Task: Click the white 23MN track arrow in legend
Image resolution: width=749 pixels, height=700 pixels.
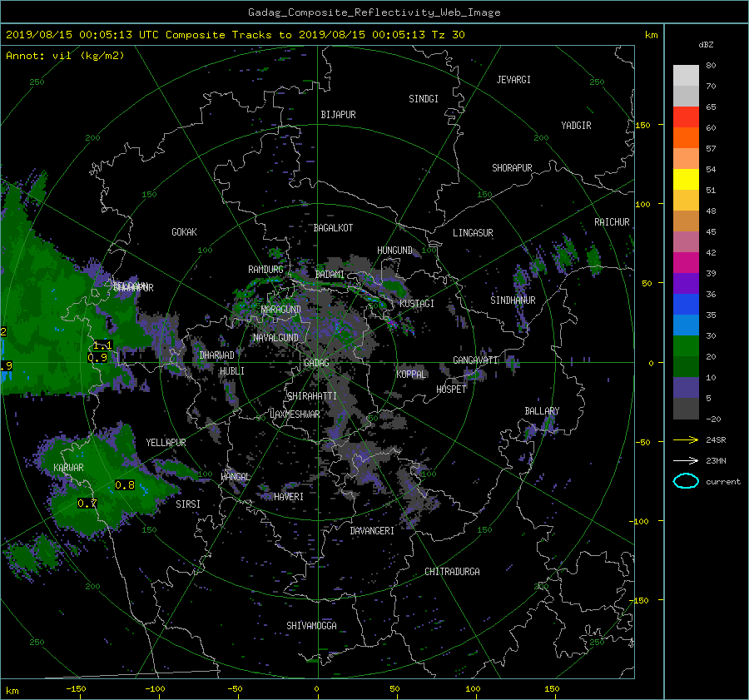Action: tap(686, 460)
